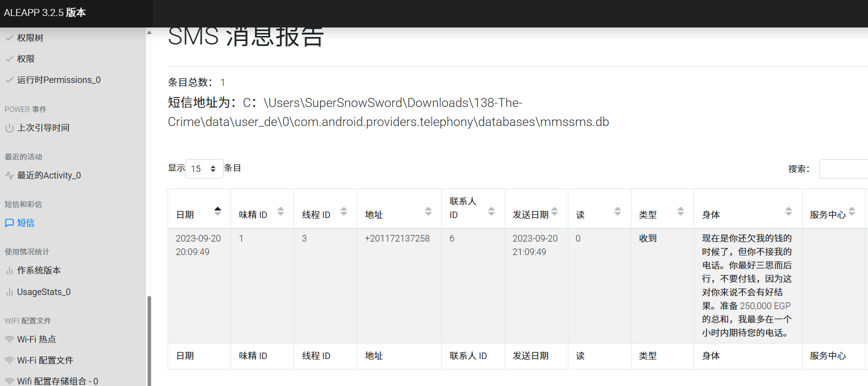Screen dimensions: 868x386
Task: Click the activity pulse icon beside 最近的Activity_0
Action: click(x=9, y=175)
